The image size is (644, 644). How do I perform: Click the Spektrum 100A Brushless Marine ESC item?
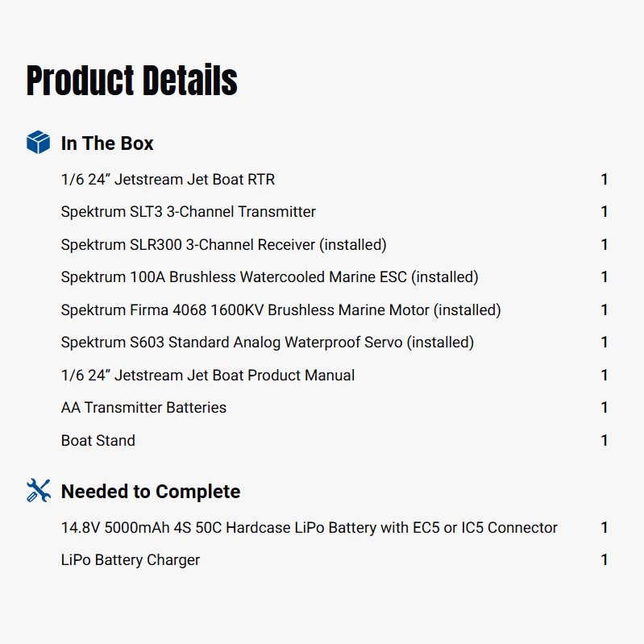269,277
